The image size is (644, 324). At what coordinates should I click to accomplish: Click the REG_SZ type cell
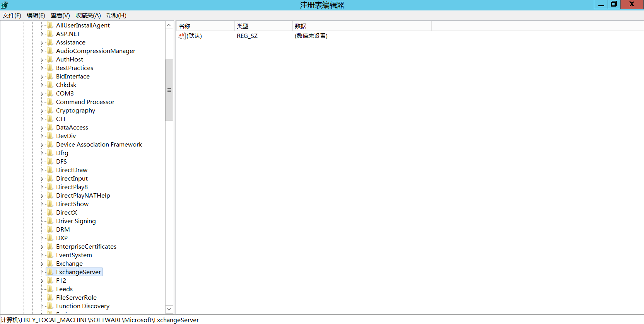[x=247, y=36]
